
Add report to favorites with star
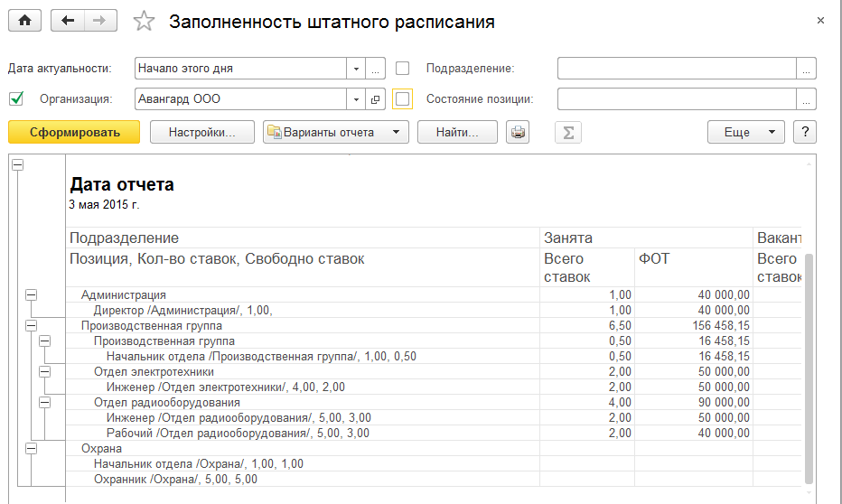pyautogui.click(x=144, y=23)
